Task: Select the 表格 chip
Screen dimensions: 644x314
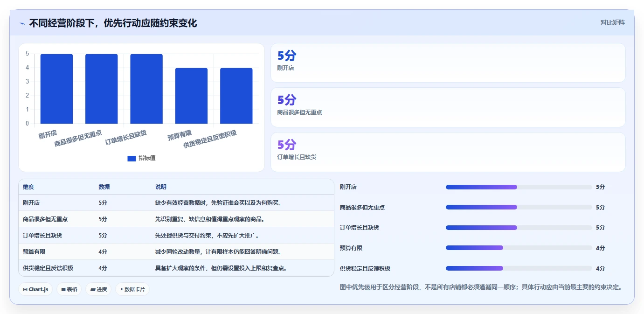Action: tap(69, 289)
